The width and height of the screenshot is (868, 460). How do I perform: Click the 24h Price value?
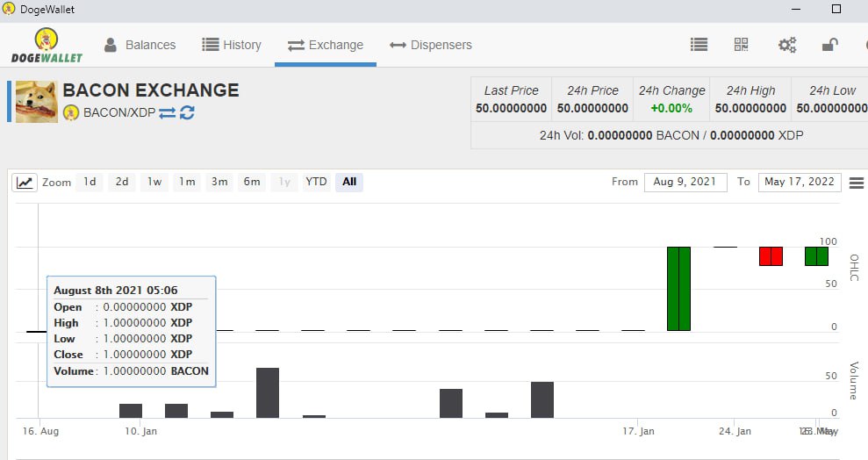click(x=592, y=108)
